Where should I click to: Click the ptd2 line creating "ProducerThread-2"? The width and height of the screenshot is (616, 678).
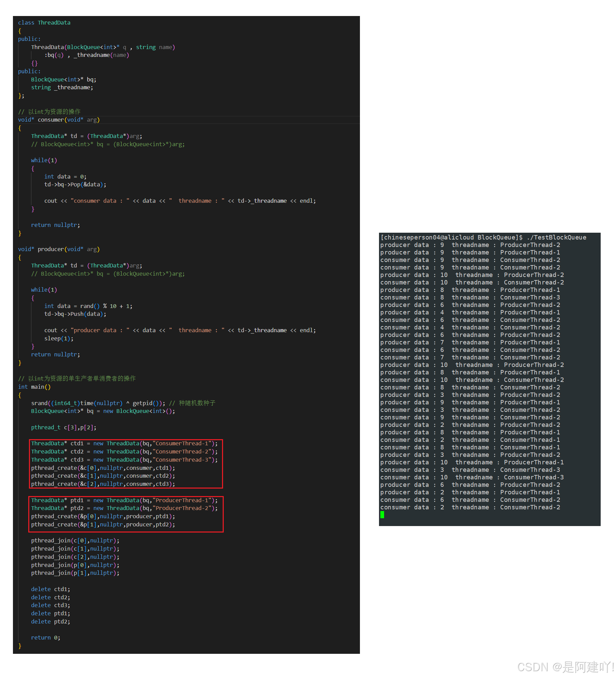click(x=124, y=508)
